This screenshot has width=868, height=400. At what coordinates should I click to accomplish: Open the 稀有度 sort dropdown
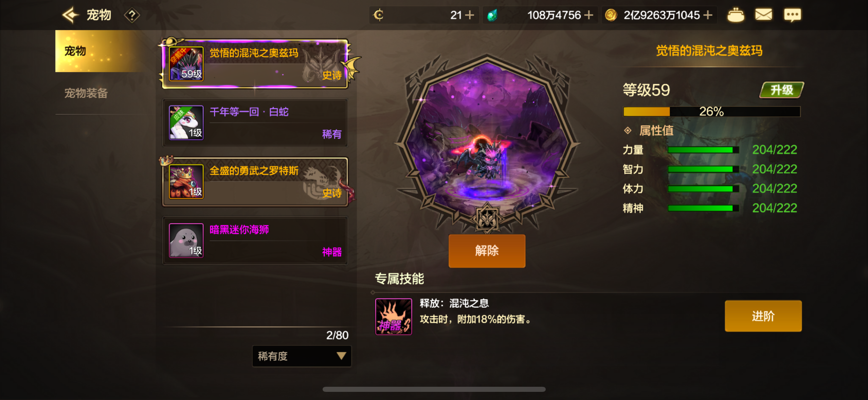(302, 356)
